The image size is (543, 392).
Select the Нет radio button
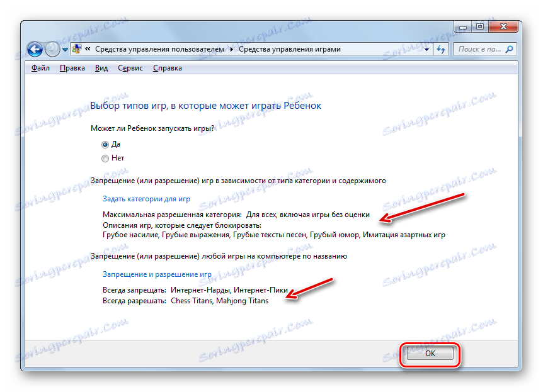[x=105, y=159]
